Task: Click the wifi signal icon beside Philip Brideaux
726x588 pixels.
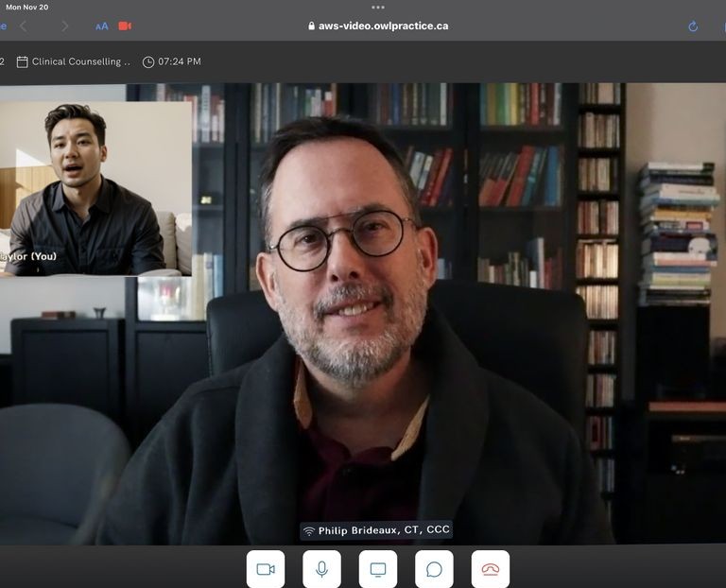Action: click(308, 531)
